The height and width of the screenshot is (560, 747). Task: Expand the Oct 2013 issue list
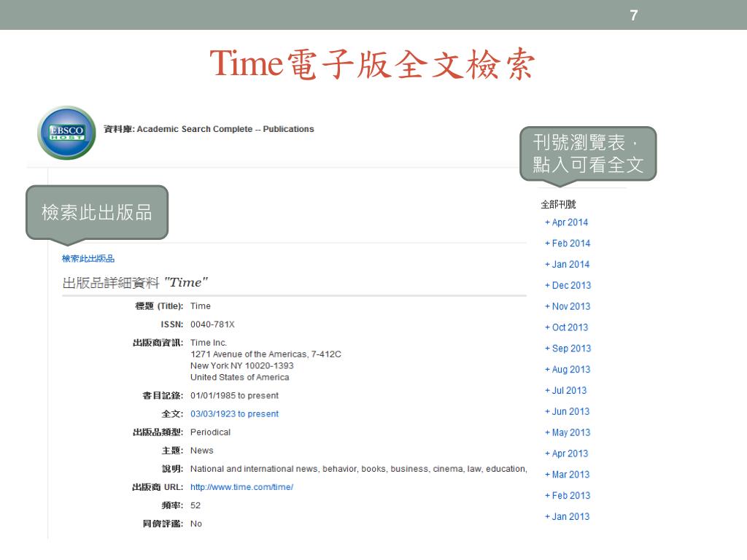click(x=566, y=327)
